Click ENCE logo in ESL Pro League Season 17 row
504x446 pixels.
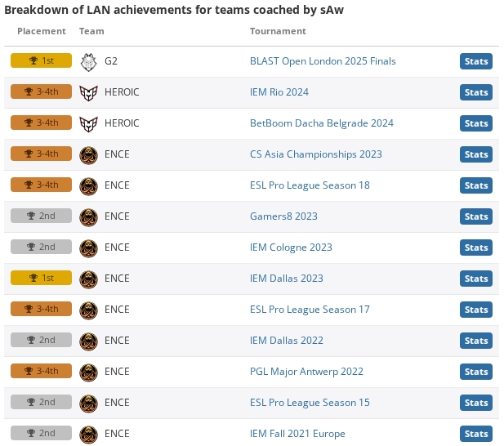88,310
